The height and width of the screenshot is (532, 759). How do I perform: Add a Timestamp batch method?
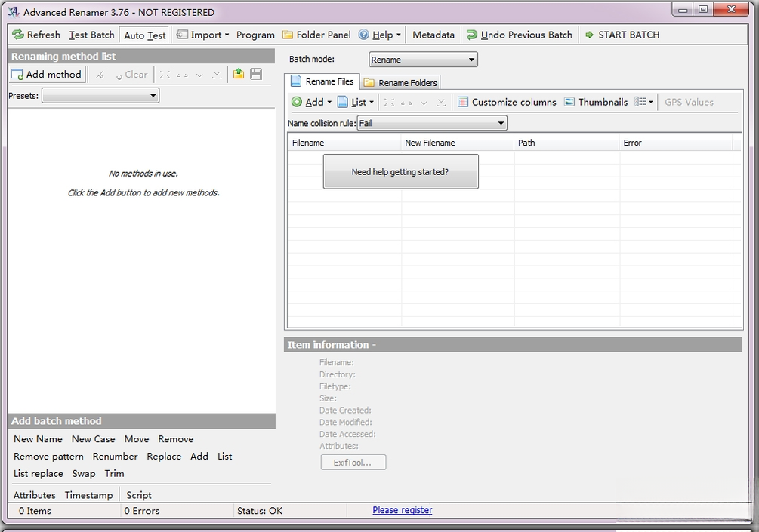[88, 495]
